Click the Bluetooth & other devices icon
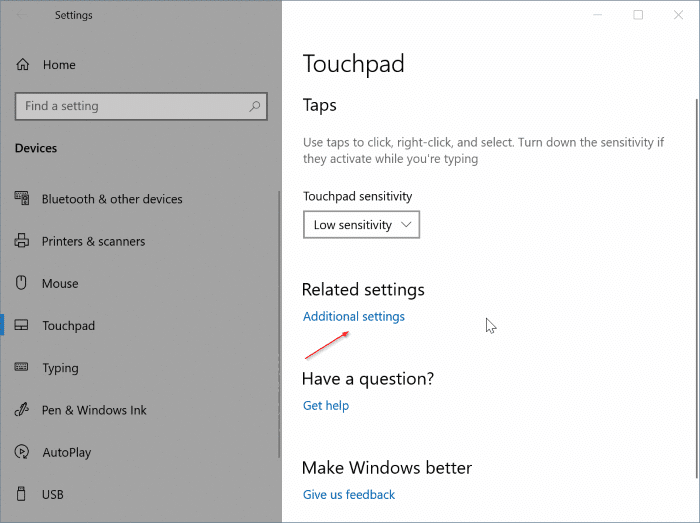Viewport: 700px width, 523px height. click(22, 198)
